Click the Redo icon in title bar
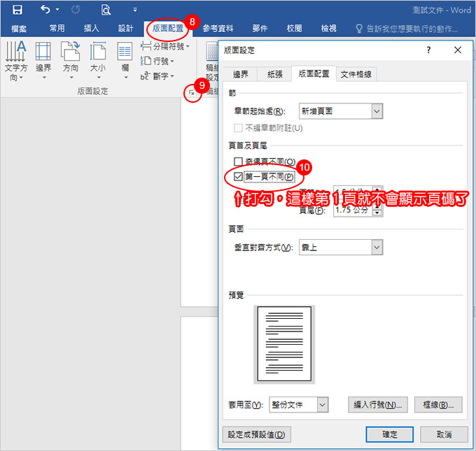The width and height of the screenshot is (476, 451). point(76,10)
